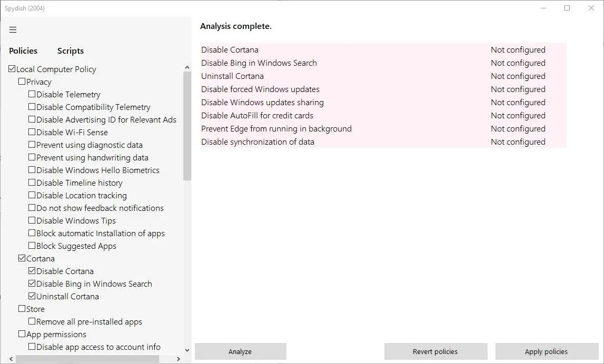Image resolution: width=604 pixels, height=364 pixels.
Task: Enable the Disable Telemetry checkbox
Action: 32,95
